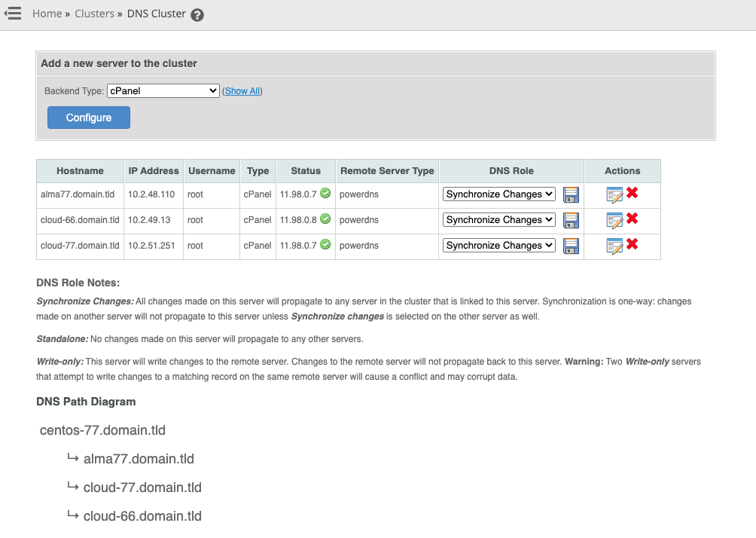Select version 11.98.0.8 status text
This screenshot has width=756, height=538.
tap(298, 220)
